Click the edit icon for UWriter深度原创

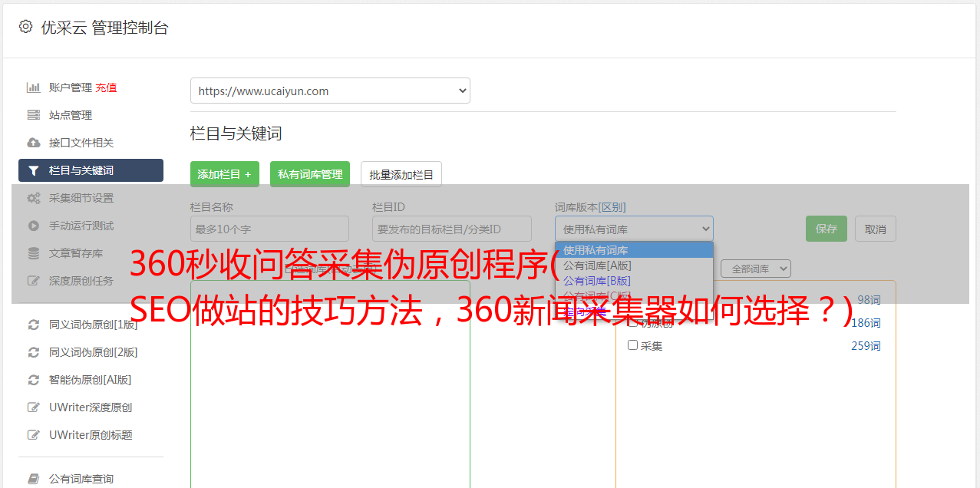[33, 407]
